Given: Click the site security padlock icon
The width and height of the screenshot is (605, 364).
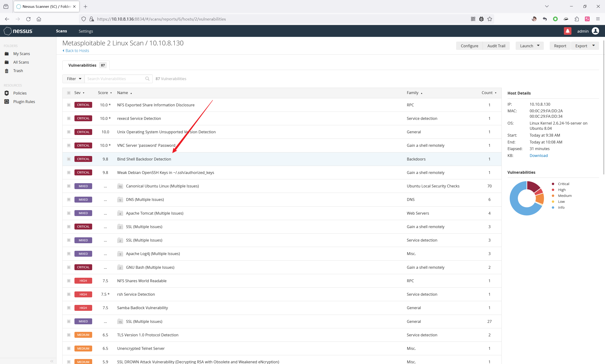Looking at the screenshot, I should point(91,19).
